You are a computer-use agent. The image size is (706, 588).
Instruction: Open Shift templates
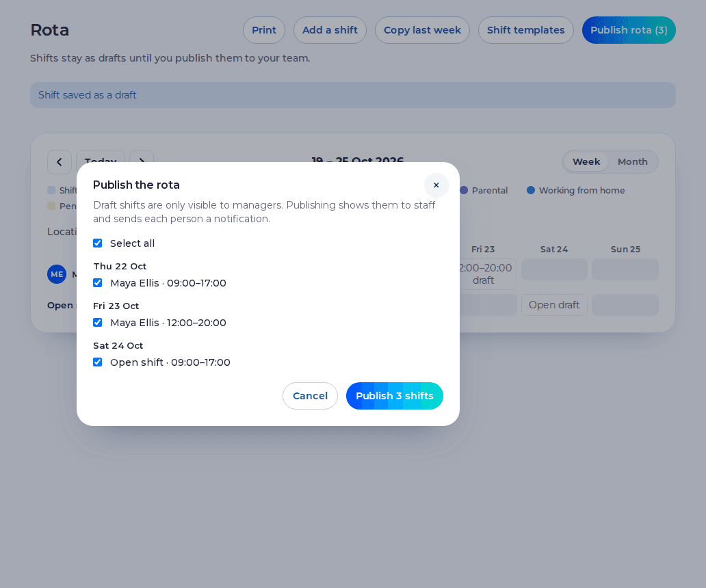click(526, 30)
